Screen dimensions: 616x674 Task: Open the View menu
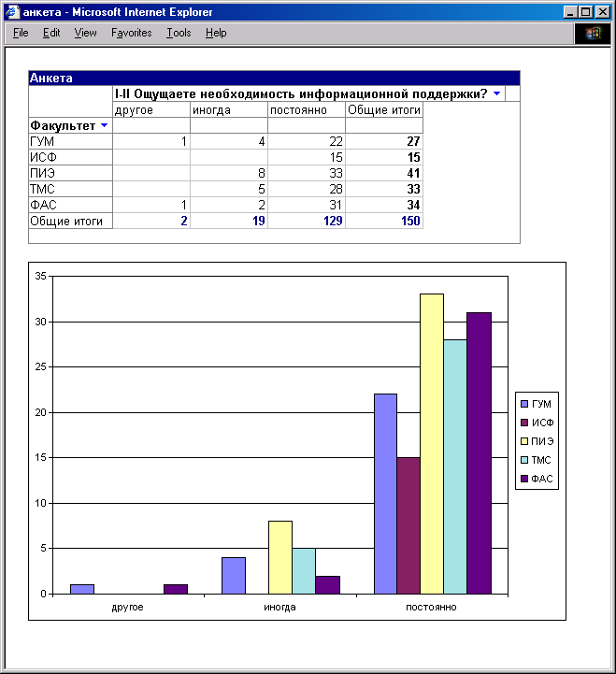86,33
